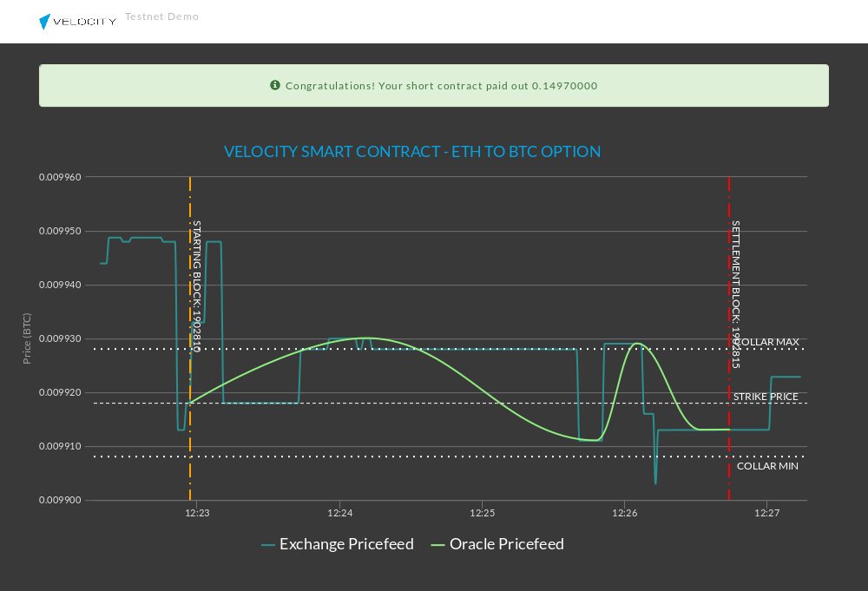Viewport: 868px width, 591px height.
Task: Click the chart title ETH to BTC Option
Action: pyautogui.click(x=412, y=152)
